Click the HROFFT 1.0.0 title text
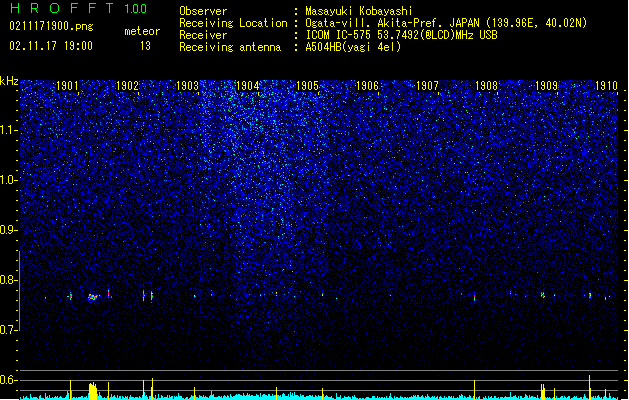Screen dimensions: 629x400 point(78,8)
